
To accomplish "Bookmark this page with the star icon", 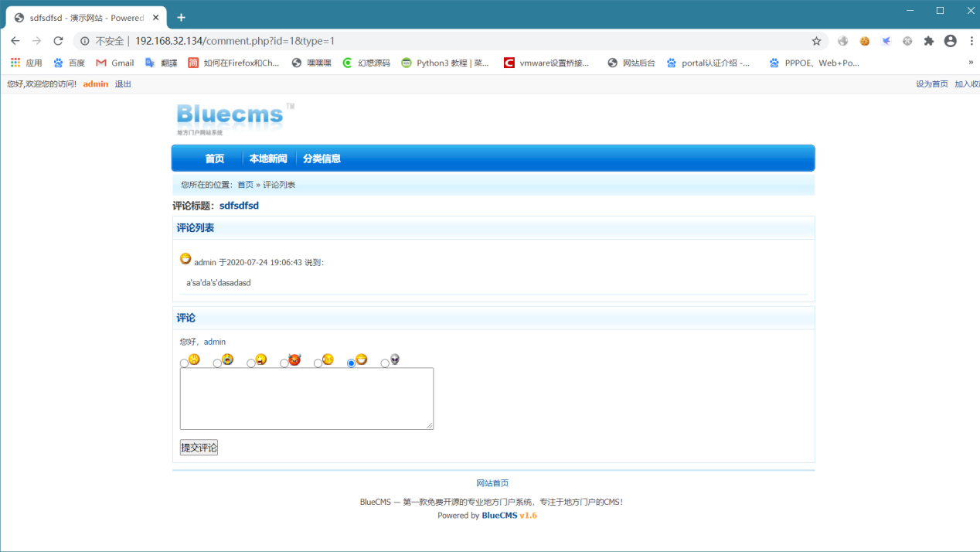I will [x=816, y=41].
